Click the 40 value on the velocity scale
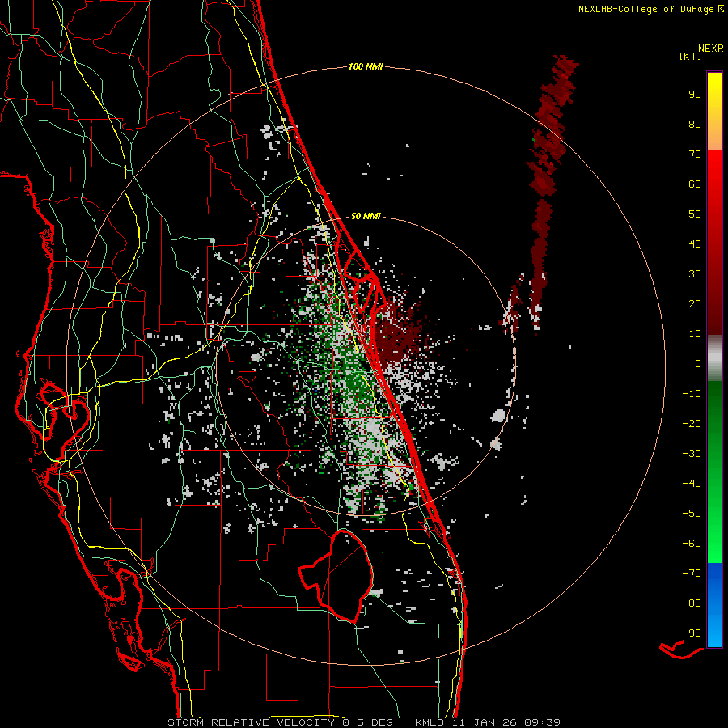This screenshot has height=728, width=728. pyautogui.click(x=695, y=243)
